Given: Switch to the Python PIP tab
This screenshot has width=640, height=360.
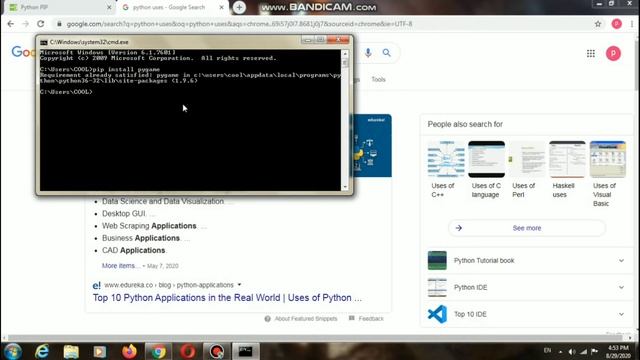Looking at the screenshot, I should tap(57, 7).
